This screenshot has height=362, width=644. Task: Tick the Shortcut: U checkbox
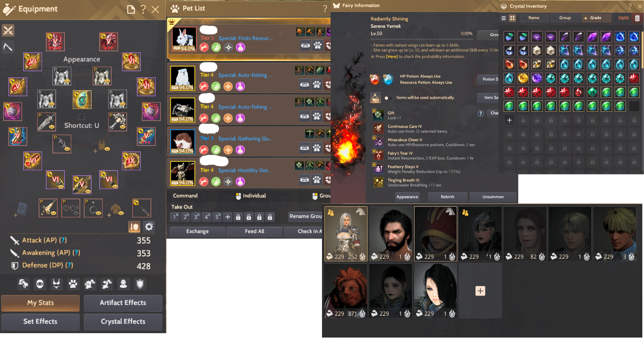tap(82, 117)
